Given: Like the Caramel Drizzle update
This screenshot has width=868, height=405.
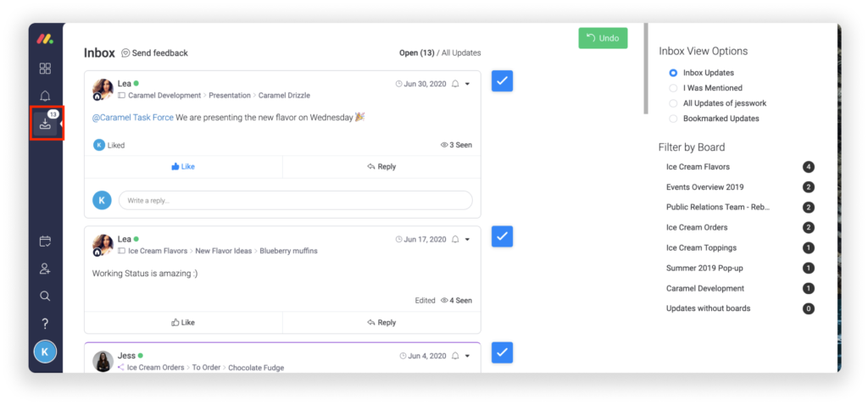Looking at the screenshot, I should [x=183, y=167].
